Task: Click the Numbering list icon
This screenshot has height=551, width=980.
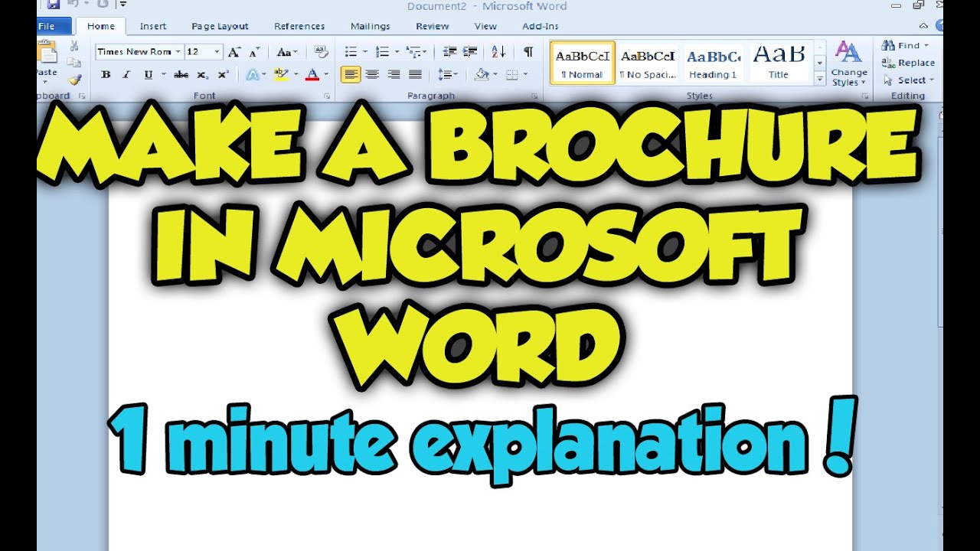Action: [x=381, y=52]
